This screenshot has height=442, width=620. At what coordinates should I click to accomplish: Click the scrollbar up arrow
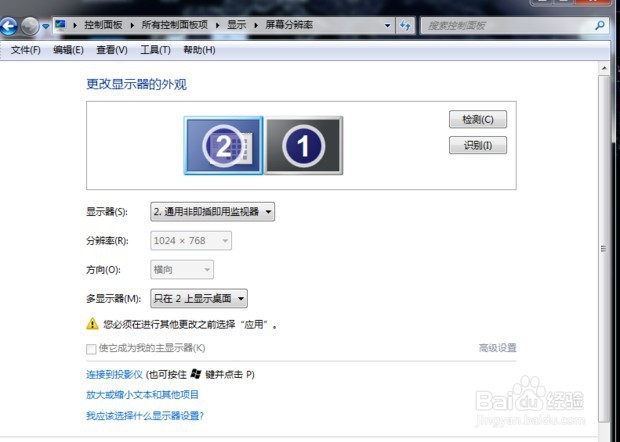tap(604, 68)
